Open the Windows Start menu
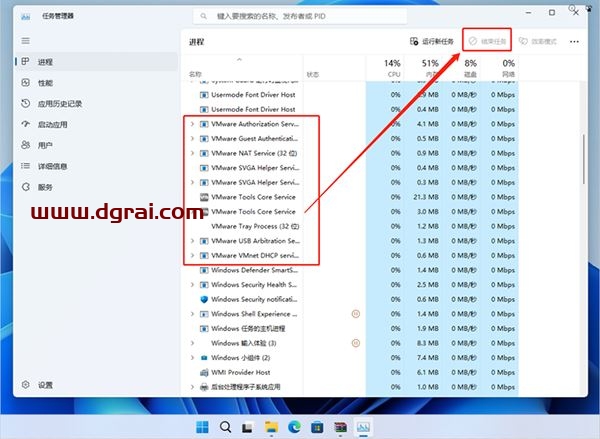This screenshot has height=439, width=600. (202, 426)
